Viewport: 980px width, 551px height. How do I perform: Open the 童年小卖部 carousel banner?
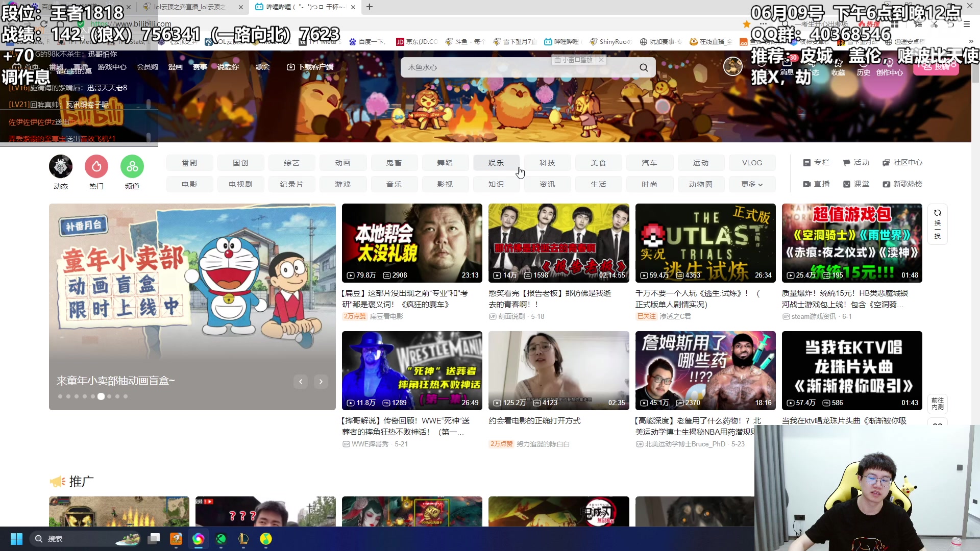point(192,307)
